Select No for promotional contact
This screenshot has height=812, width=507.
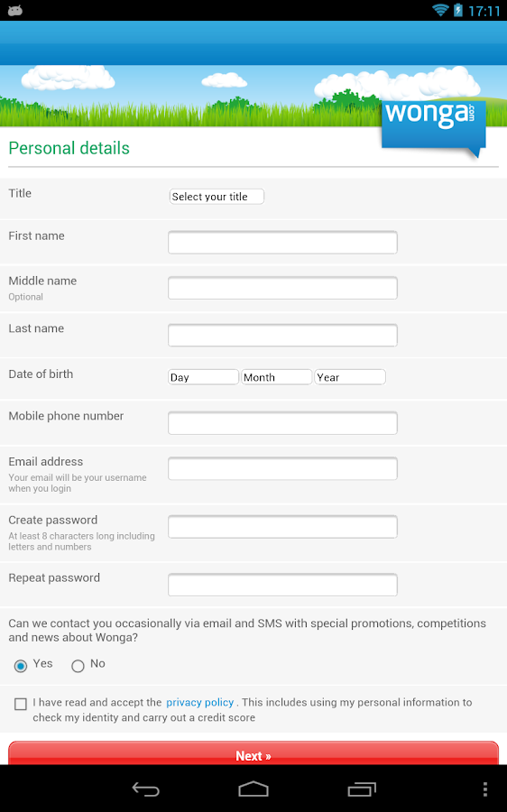pyautogui.click(x=78, y=666)
